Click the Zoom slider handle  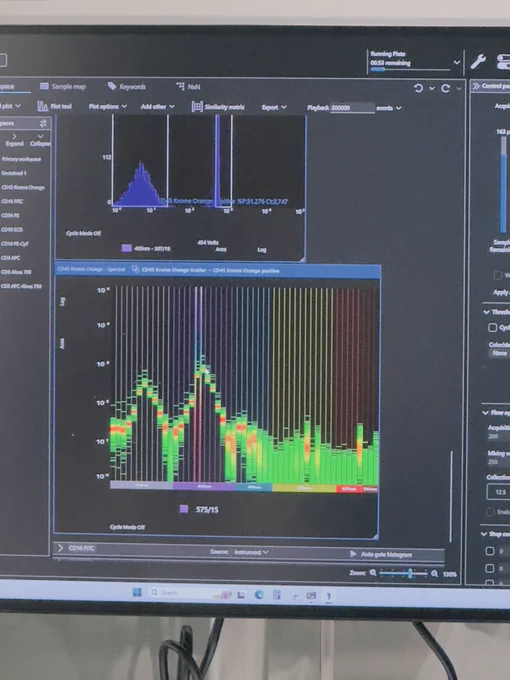410,573
